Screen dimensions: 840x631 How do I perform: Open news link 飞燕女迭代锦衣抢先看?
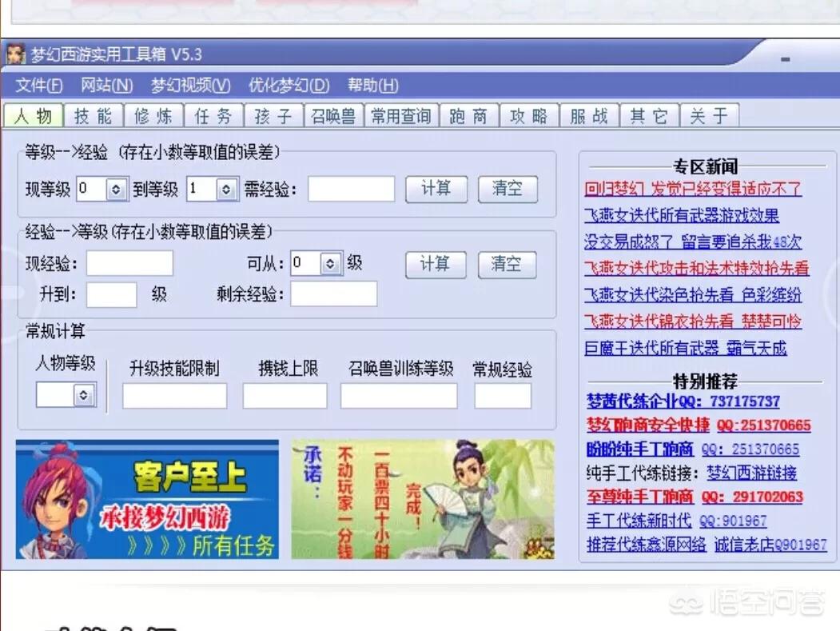coord(693,321)
